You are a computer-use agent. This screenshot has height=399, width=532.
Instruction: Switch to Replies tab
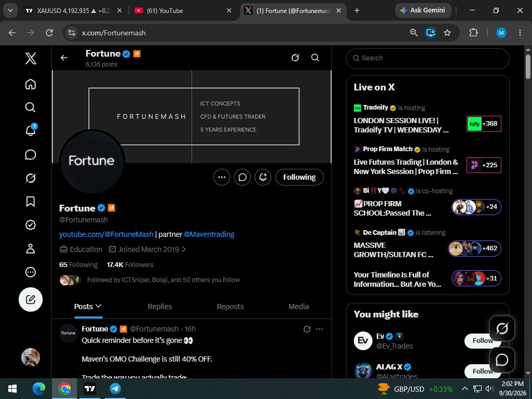[x=160, y=307]
